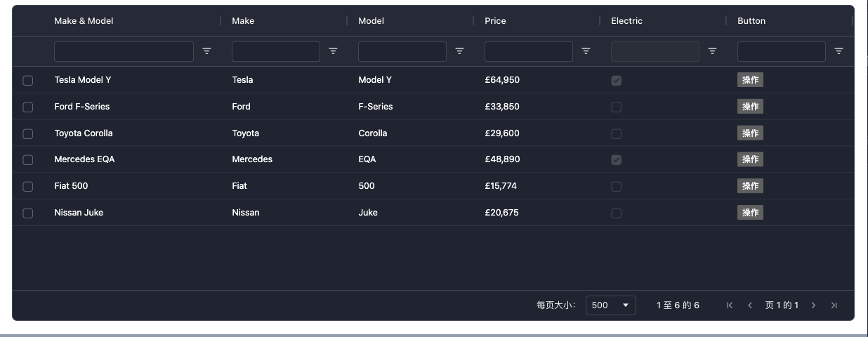Open filter menu for Model column

click(459, 51)
